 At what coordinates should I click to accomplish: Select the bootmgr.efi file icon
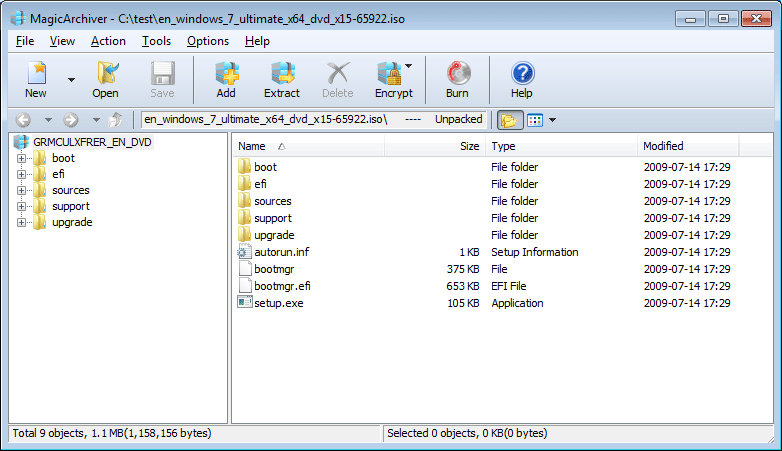pyautogui.click(x=244, y=285)
